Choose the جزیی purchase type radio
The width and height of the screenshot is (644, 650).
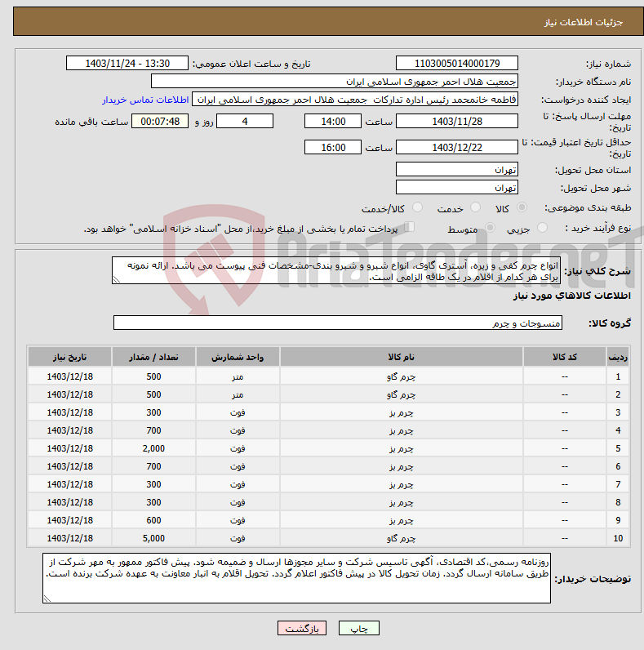[542, 228]
